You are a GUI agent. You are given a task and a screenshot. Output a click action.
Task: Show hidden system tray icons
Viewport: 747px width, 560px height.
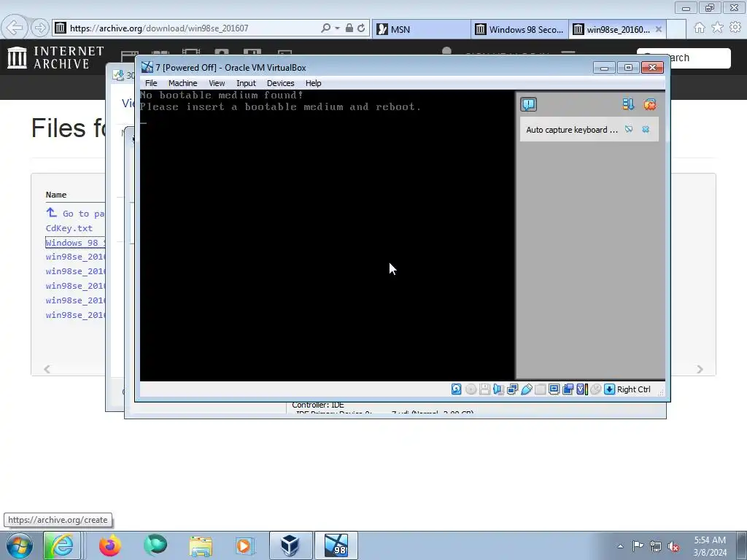click(x=620, y=546)
